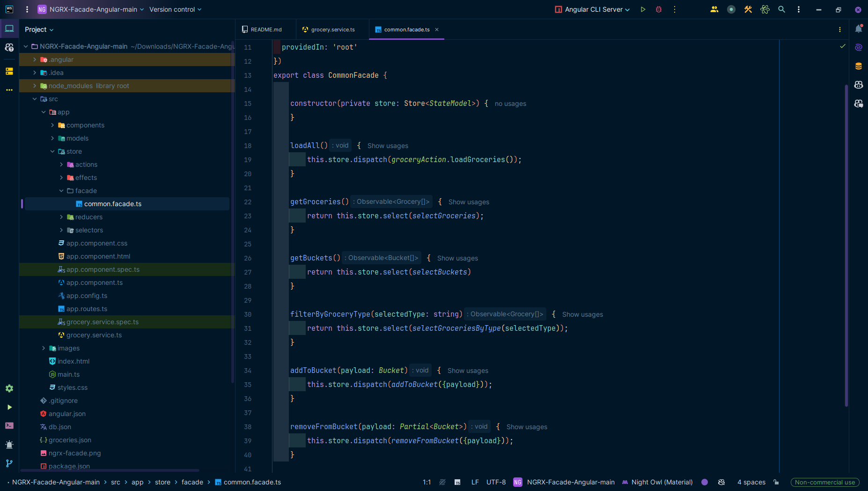Open the Project tool window icon
This screenshot has height=491, width=868.
9,29
